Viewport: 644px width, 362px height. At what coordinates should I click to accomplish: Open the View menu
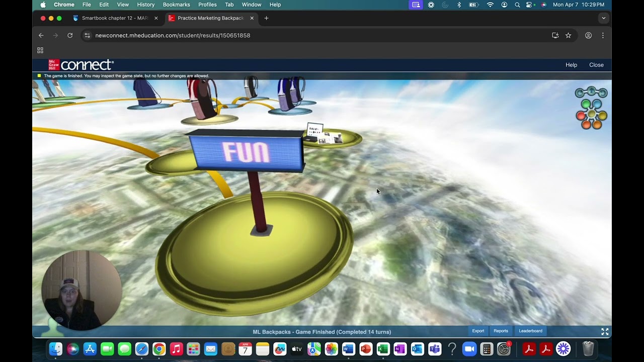(123, 5)
